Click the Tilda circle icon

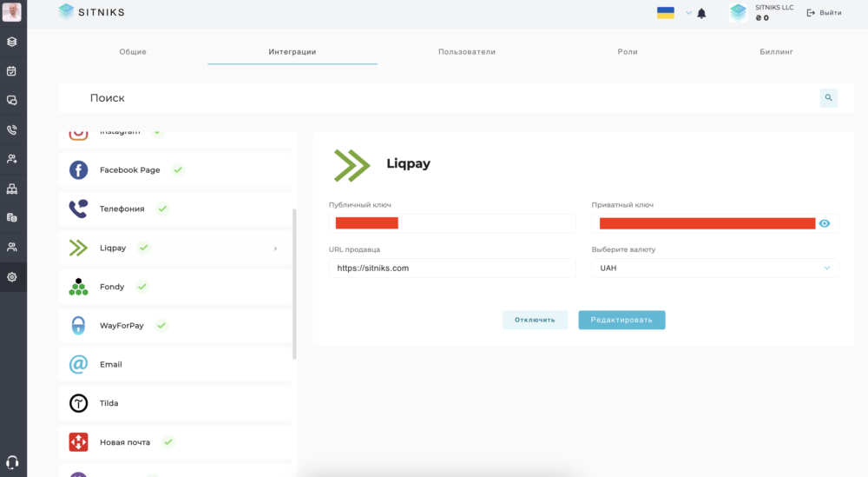point(79,403)
